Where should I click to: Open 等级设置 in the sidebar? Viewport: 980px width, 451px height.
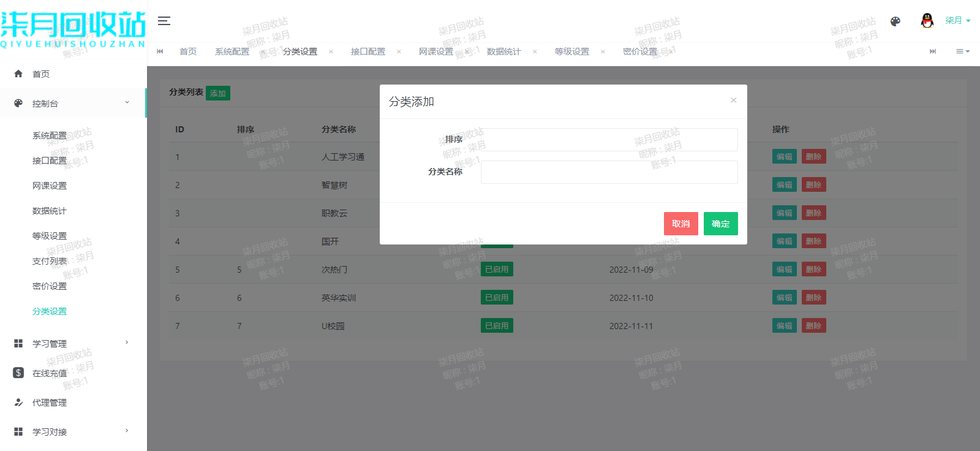(50, 236)
